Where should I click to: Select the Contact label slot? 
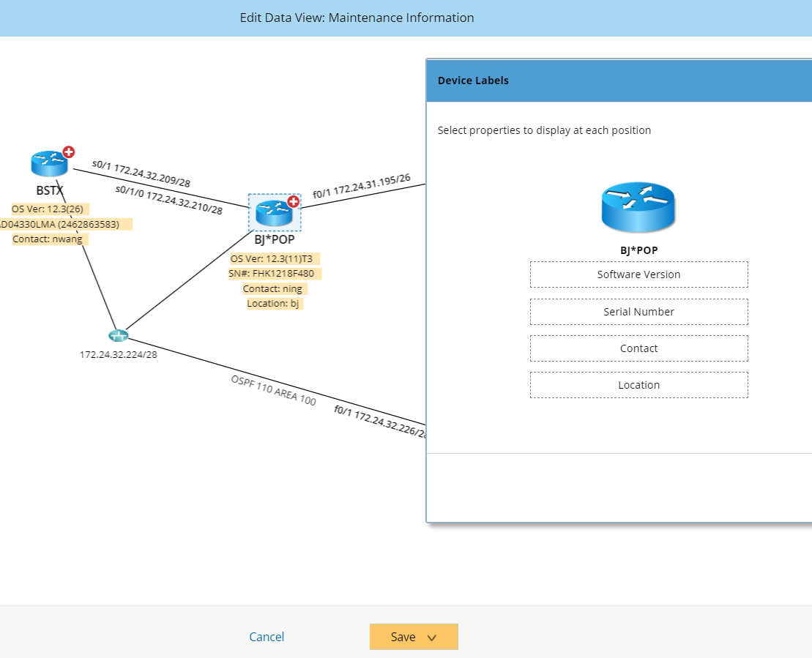tap(638, 348)
